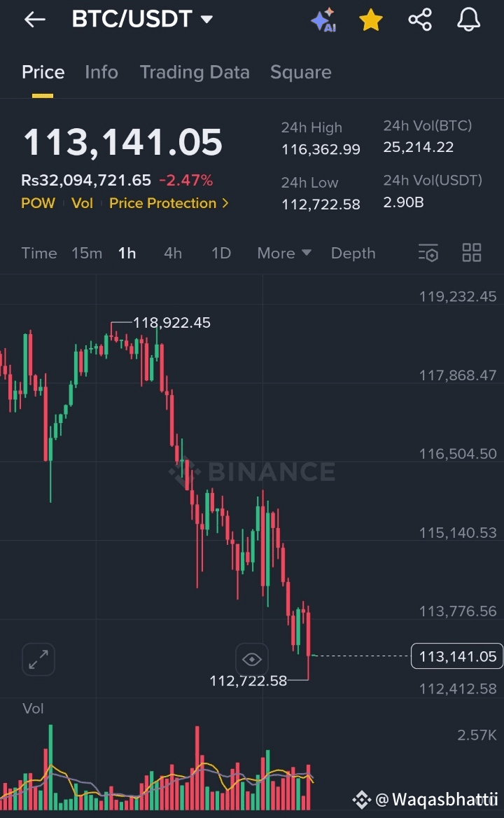Switch to the Info tab
The image size is (504, 818).
click(x=101, y=72)
